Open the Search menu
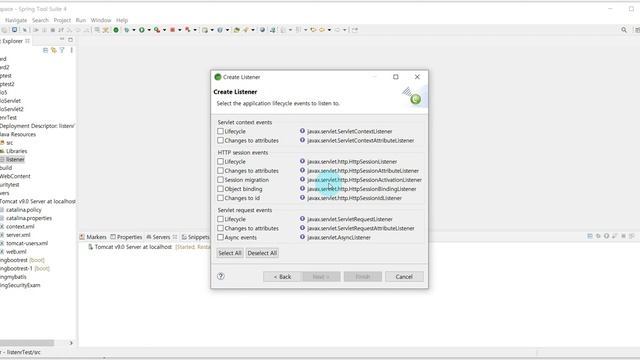Image resolution: width=640 pixels, height=360 pixels. tap(40, 20)
